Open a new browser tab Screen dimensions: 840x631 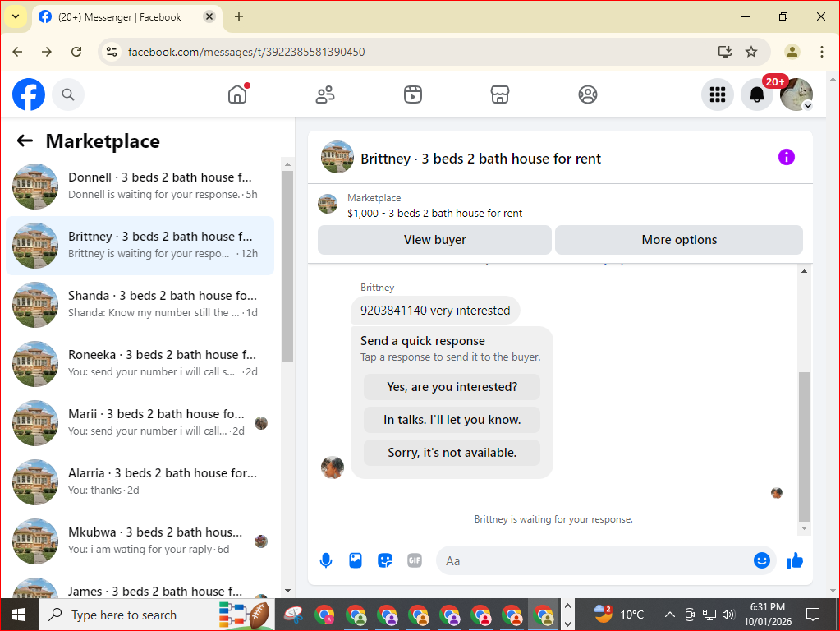pyautogui.click(x=239, y=16)
